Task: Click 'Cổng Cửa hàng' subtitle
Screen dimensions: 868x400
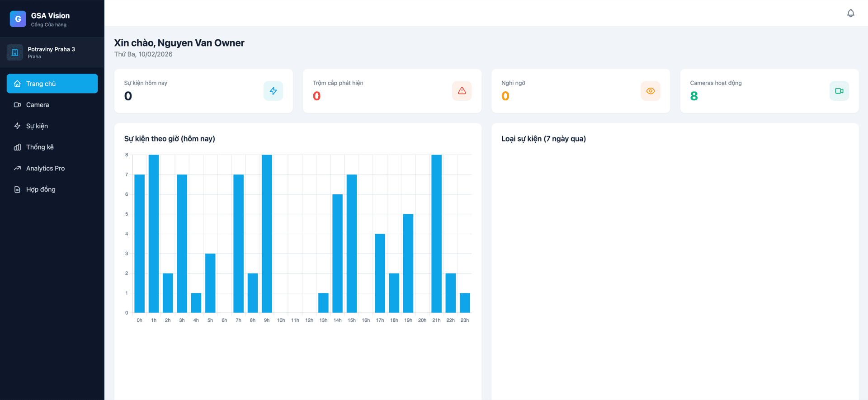Action: pos(48,25)
